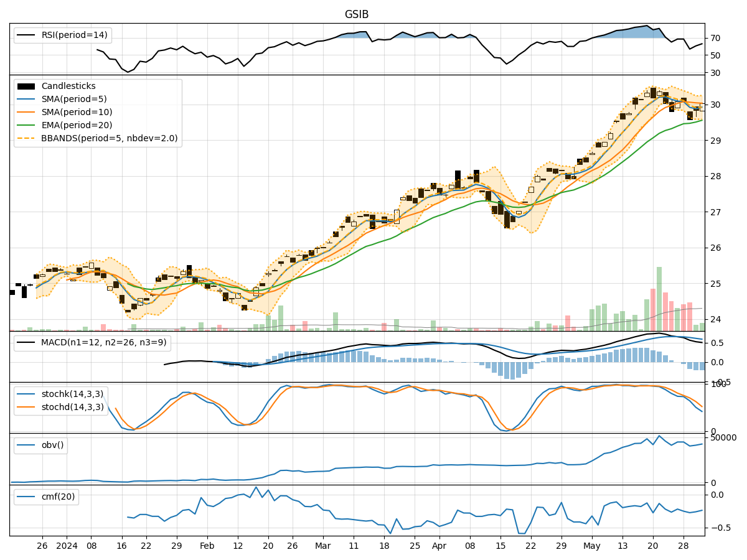747x560 pixels.
Task: Select the May axis label
Action: point(592,546)
